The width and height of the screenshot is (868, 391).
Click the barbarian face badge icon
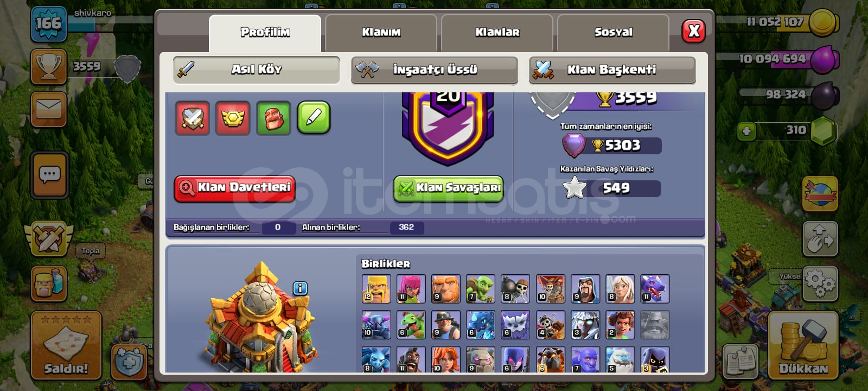(x=273, y=117)
